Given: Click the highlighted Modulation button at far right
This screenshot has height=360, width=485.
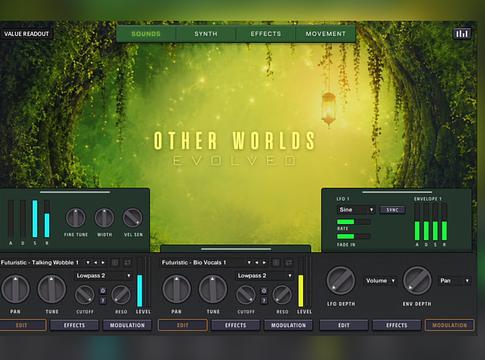Looking at the screenshot, I should (x=449, y=325).
